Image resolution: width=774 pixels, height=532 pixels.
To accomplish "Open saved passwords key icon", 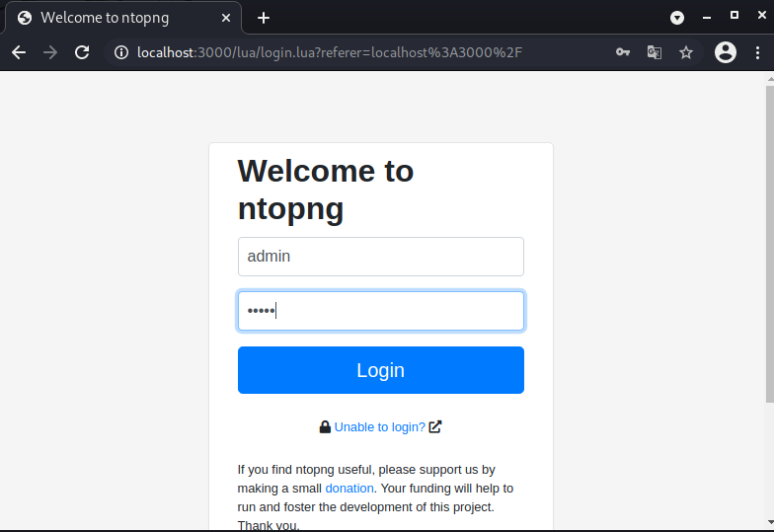I will (x=622, y=52).
